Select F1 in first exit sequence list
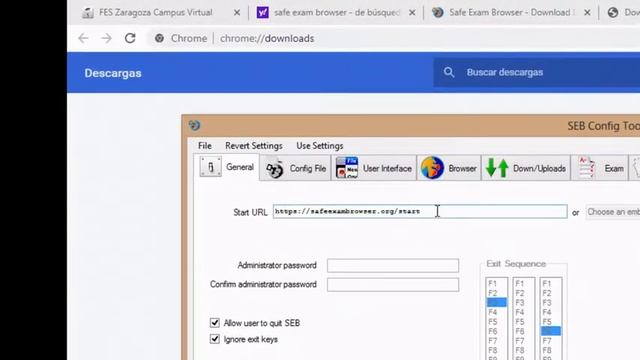 [496, 283]
